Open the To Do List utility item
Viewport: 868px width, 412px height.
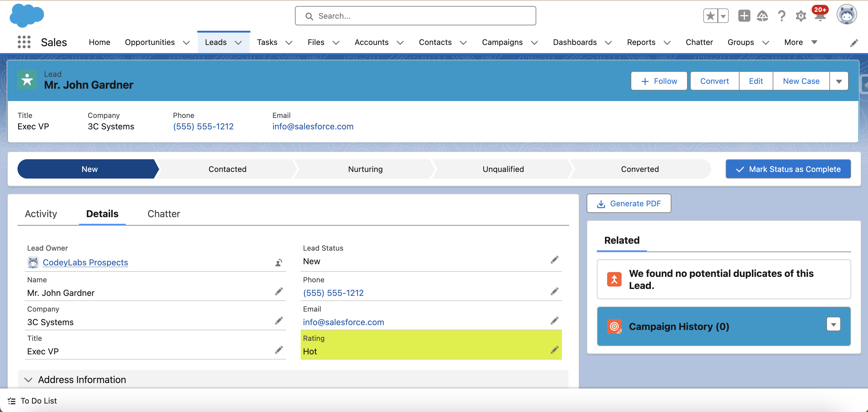(32, 401)
